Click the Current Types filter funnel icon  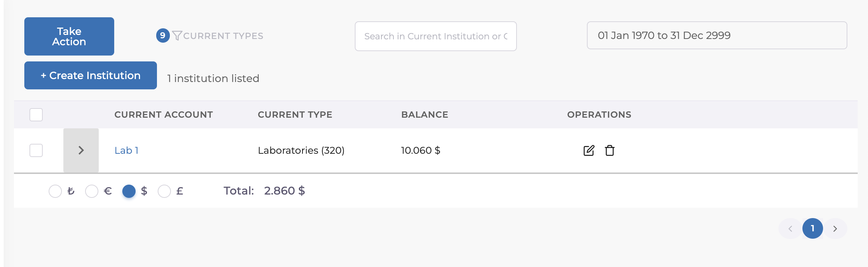177,36
